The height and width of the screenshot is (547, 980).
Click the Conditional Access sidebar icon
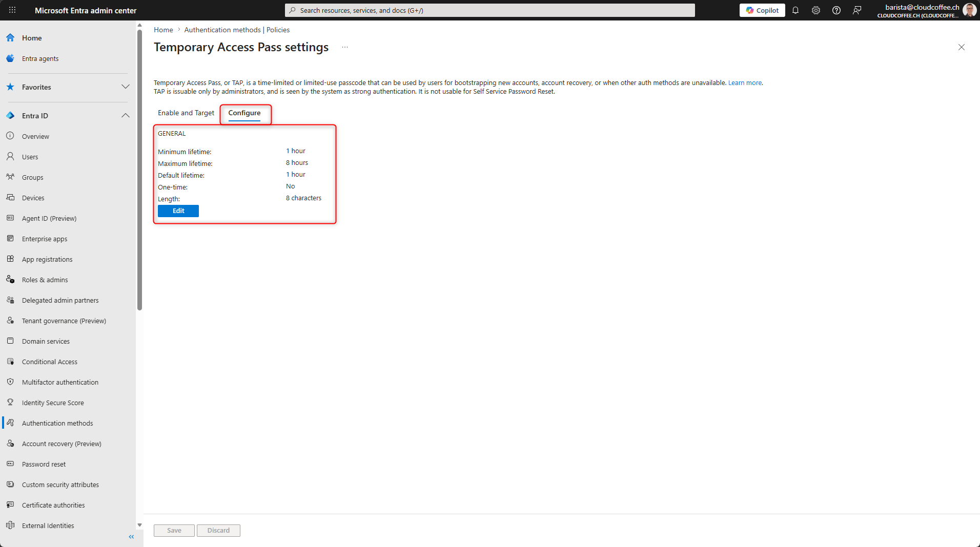tap(10, 362)
